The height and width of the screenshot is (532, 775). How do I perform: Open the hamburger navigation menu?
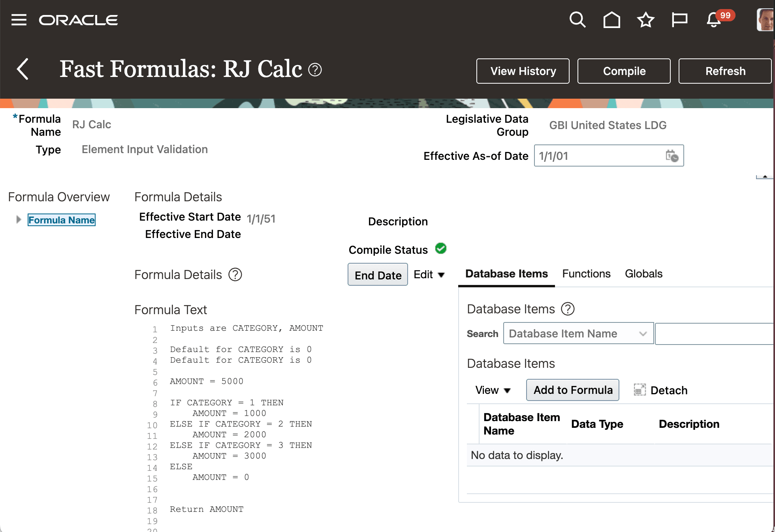tap(19, 20)
